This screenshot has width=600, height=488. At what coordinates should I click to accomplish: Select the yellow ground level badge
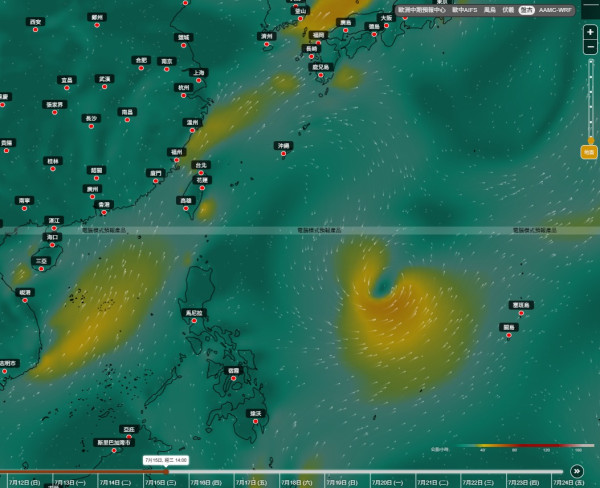[589, 152]
